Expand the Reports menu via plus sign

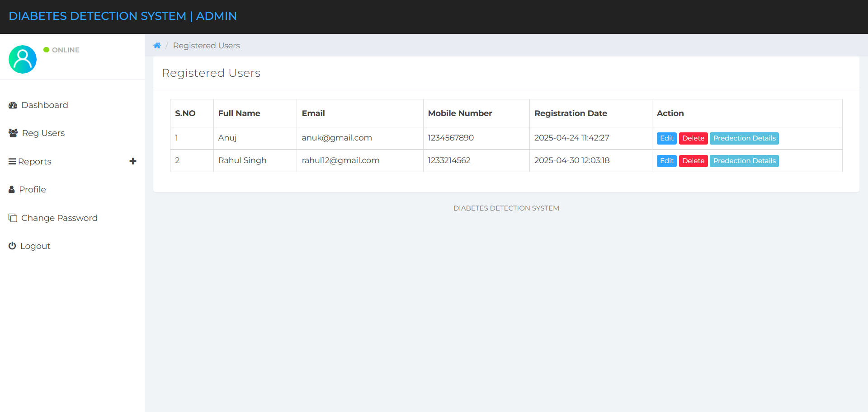133,161
